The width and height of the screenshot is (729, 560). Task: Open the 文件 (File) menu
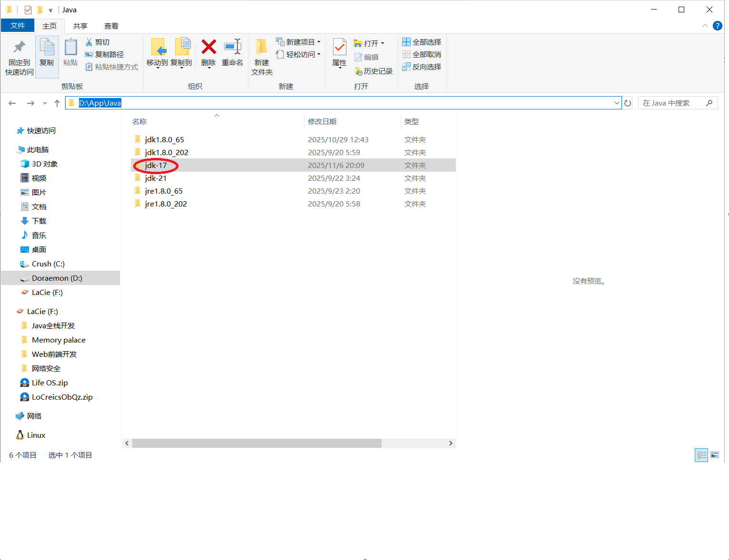[x=18, y=26]
